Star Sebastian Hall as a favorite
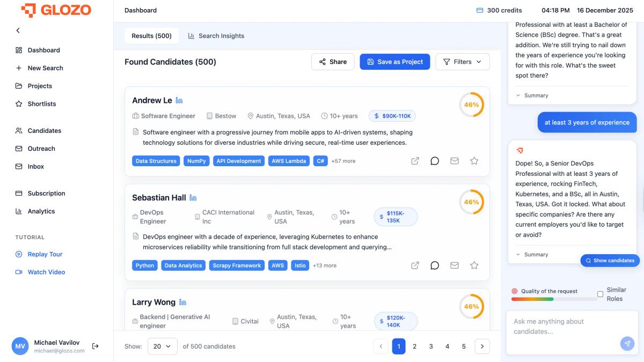 [474, 265]
